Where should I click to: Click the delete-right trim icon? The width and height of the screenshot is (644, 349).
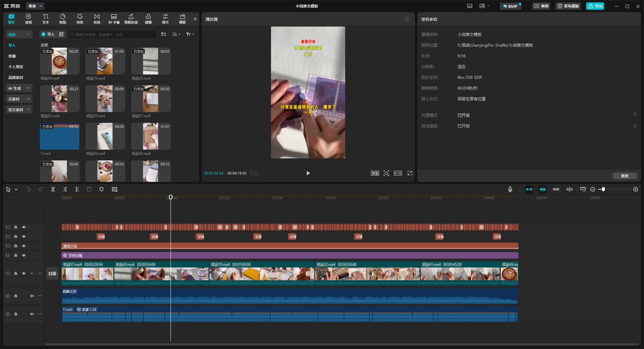click(77, 189)
